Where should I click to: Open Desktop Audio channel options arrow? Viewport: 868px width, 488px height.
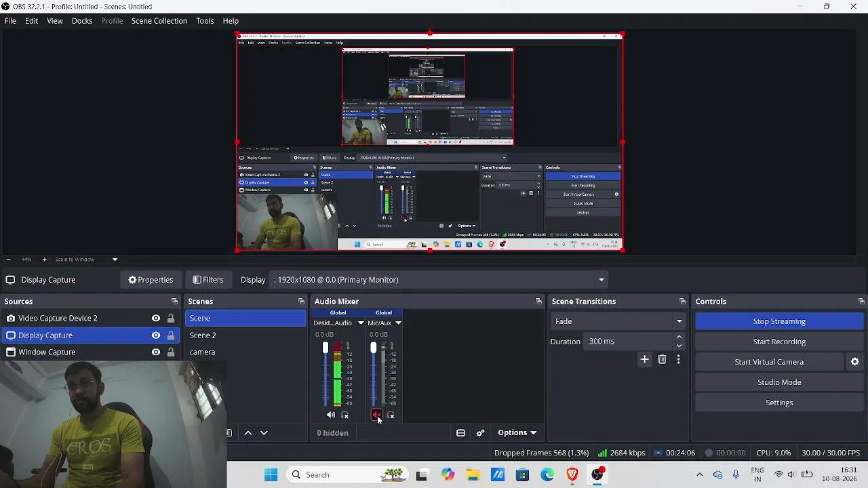[361, 323]
